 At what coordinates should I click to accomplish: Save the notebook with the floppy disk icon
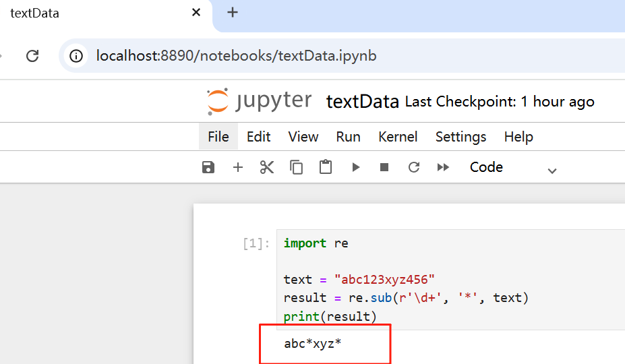coord(208,167)
